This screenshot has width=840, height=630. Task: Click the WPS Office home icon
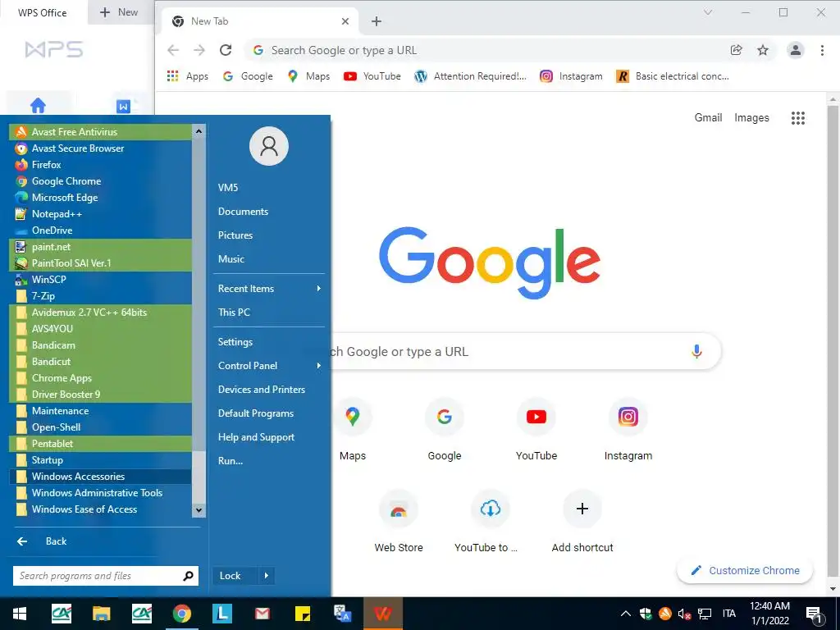[x=38, y=106]
